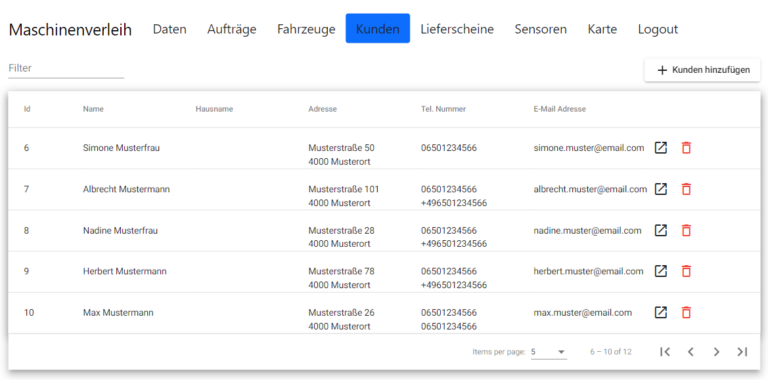This screenshot has height=380, width=768.
Task: Select the name Max Mustermann
Action: coord(118,312)
